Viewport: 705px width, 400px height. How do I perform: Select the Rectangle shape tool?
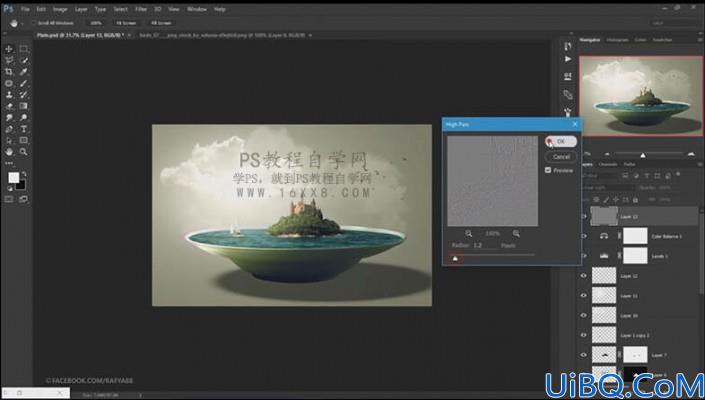point(23,141)
